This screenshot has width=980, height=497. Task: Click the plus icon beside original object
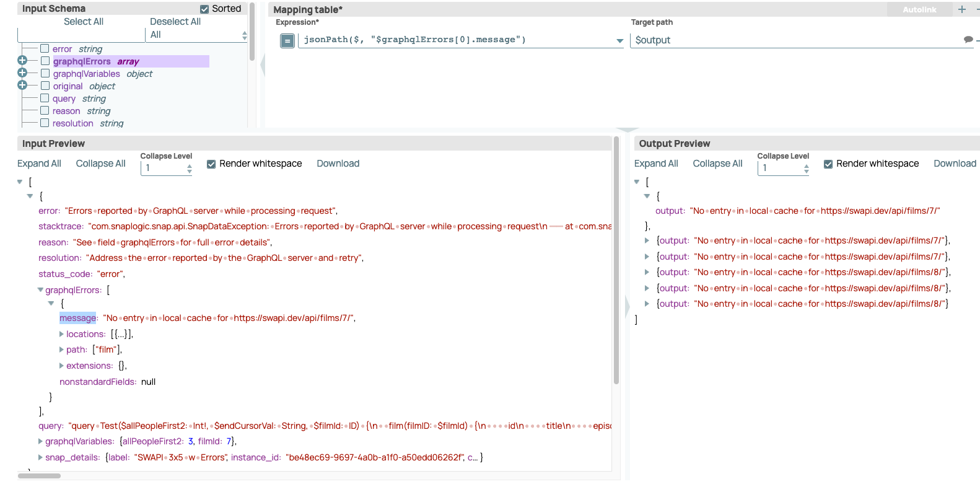click(22, 86)
